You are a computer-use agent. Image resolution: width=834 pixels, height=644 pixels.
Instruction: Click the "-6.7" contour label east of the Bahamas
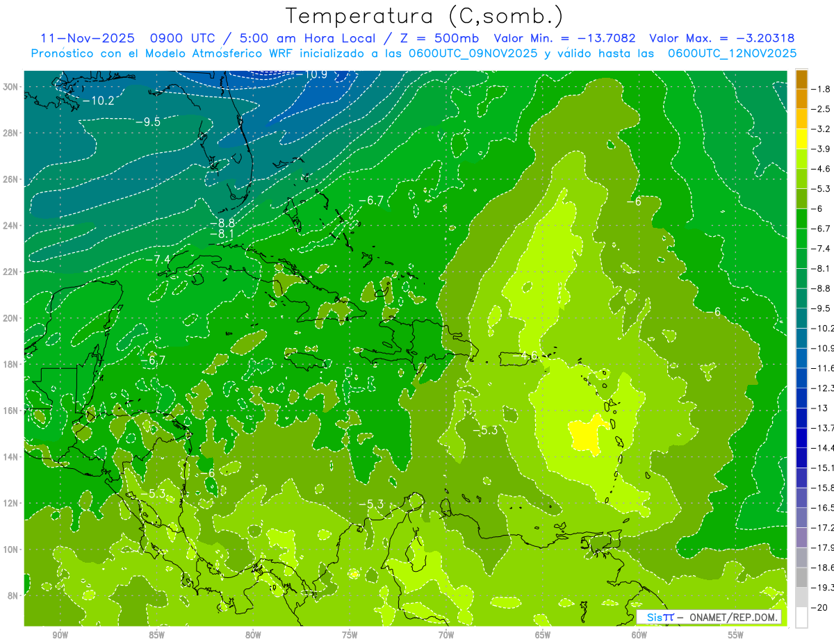[371, 201]
